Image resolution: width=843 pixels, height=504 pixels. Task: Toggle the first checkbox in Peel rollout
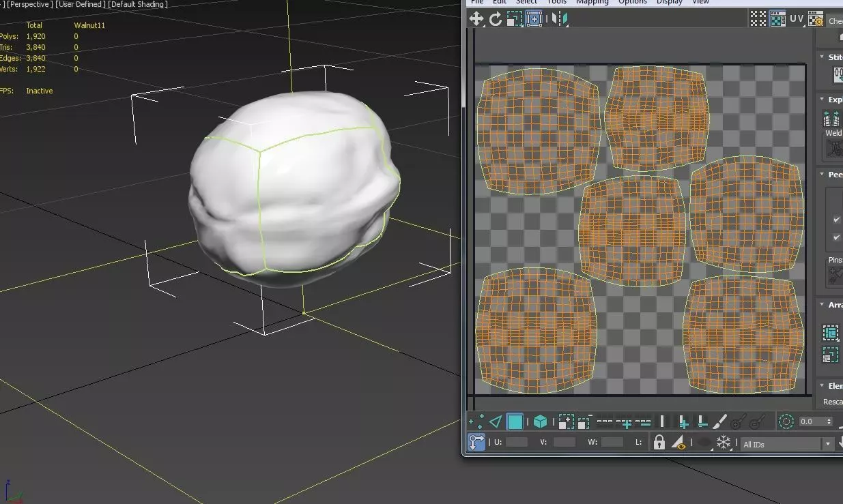pos(836,220)
